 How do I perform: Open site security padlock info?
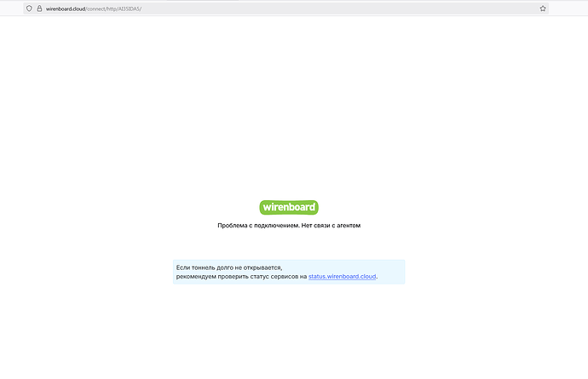click(x=39, y=9)
